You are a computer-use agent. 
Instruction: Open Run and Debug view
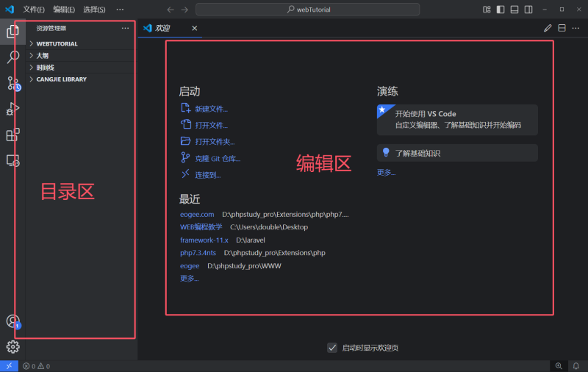[12, 110]
